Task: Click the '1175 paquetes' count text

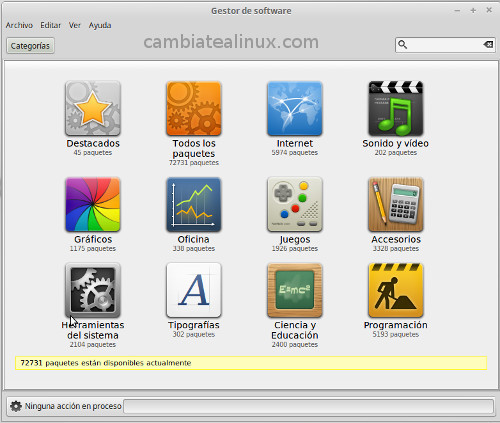Action: [x=93, y=249]
